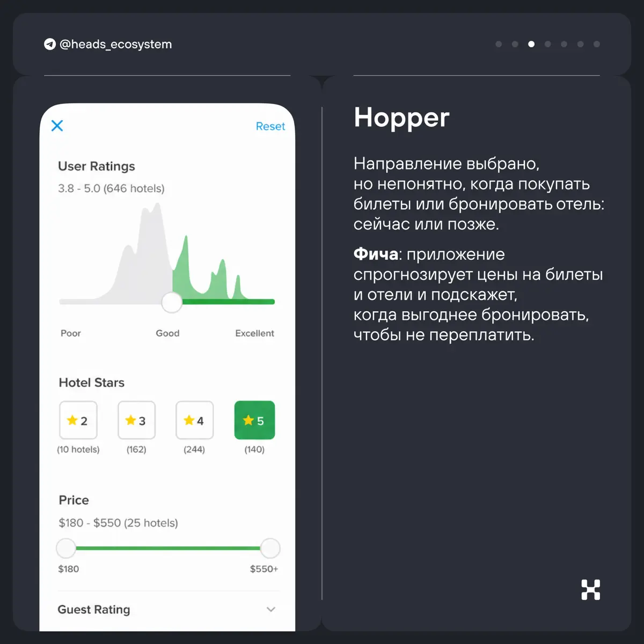Click the $180 minimum price handle
The height and width of the screenshot is (644, 644).
(66, 548)
